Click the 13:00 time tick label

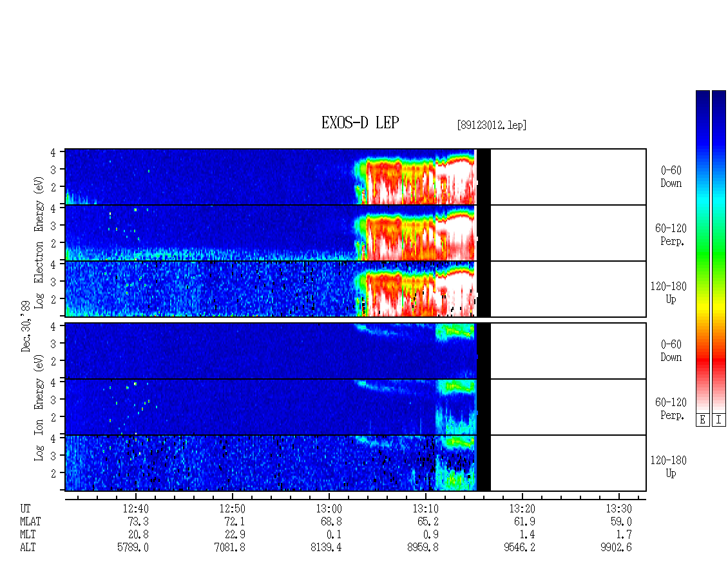[329, 509]
